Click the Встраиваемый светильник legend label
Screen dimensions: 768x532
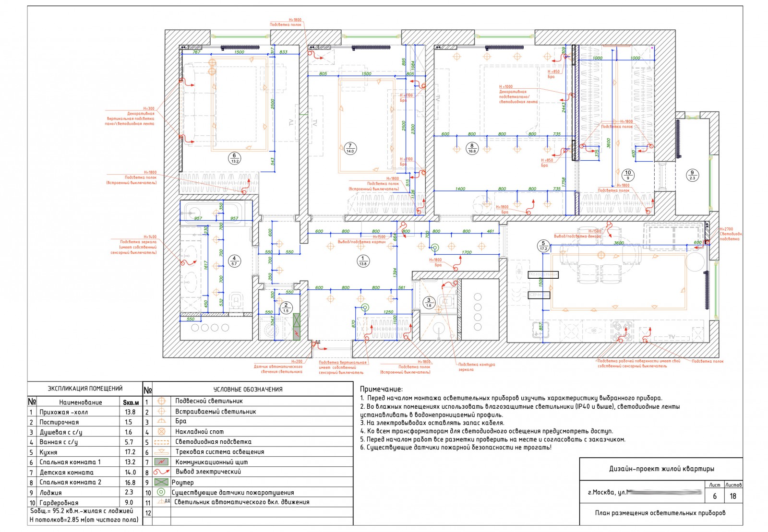[216, 412]
